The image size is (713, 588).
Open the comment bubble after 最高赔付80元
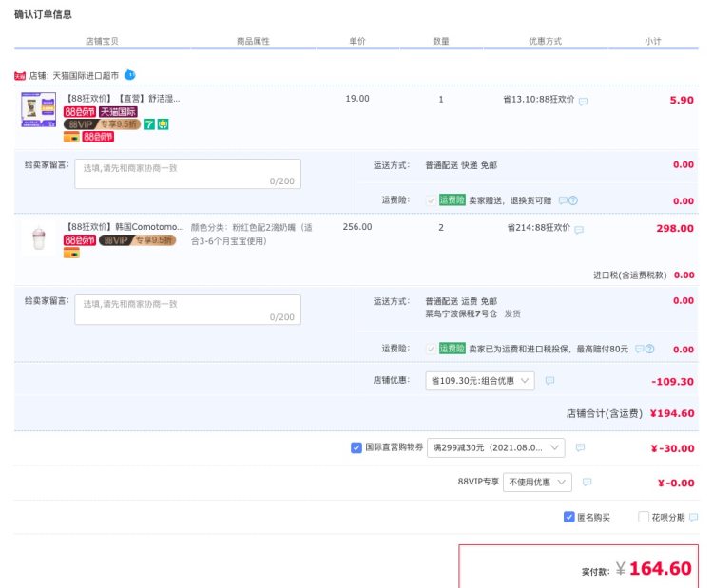pos(640,349)
